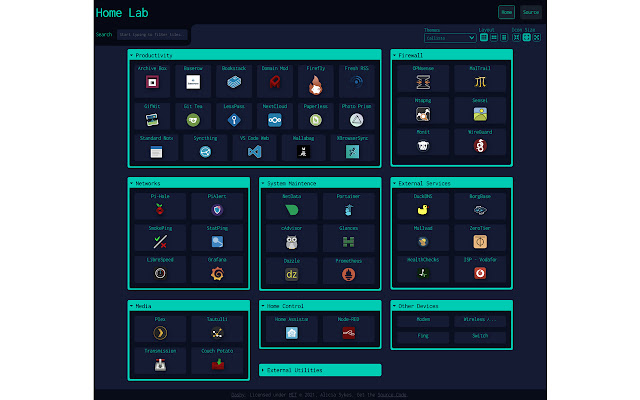Open the Source Code footer link
This screenshot has height=400, width=640.
coord(392,395)
